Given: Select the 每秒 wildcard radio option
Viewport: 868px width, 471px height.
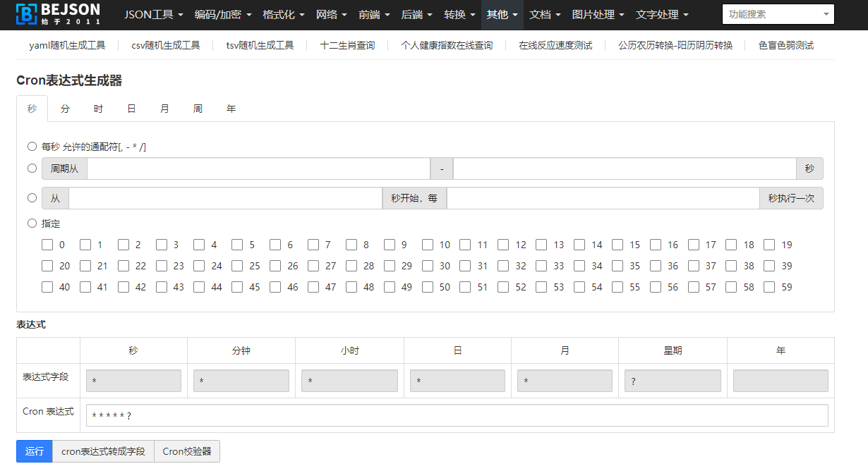Looking at the screenshot, I should coord(32,147).
